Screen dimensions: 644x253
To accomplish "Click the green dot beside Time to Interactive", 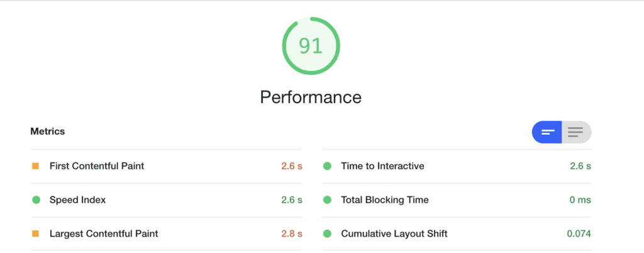I will point(327,166).
